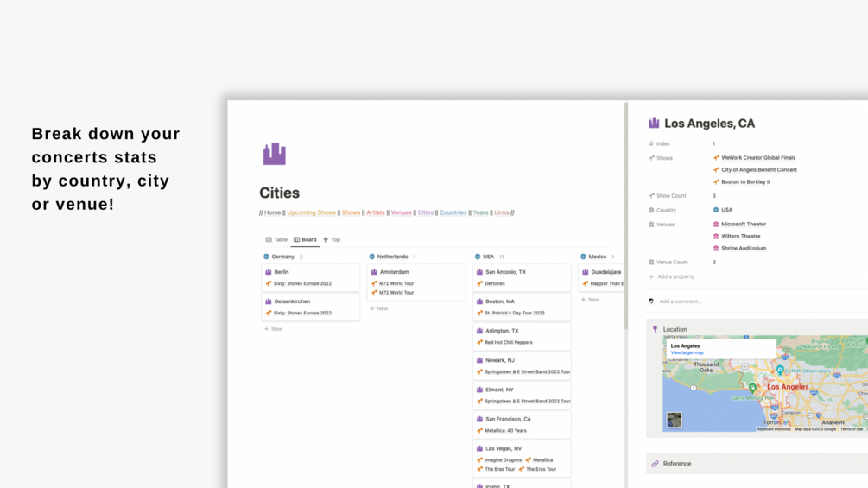Click the Metallica: 40 Years show
This screenshot has height=488, width=868.
click(x=502, y=430)
